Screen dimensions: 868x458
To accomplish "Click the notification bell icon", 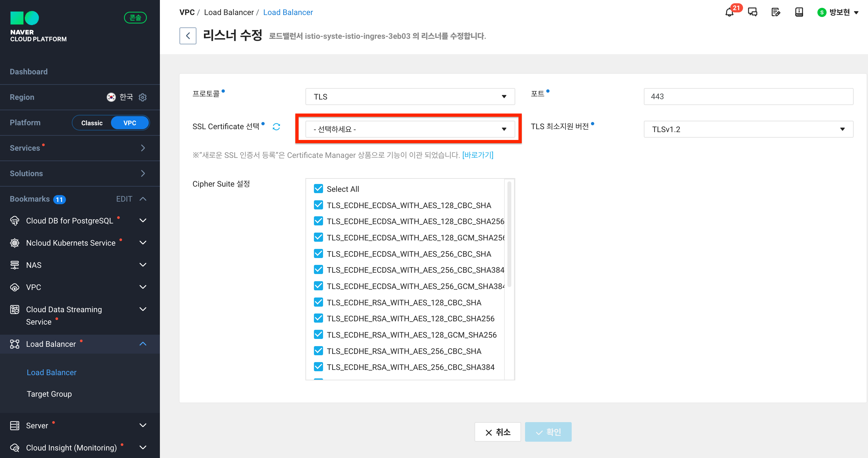I will tap(729, 12).
